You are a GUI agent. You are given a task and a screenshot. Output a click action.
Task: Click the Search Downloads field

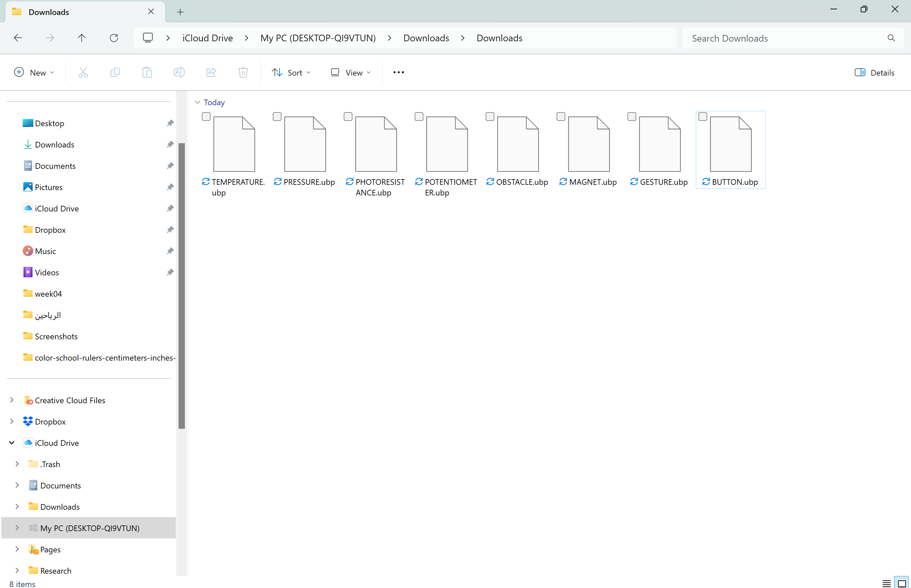click(787, 38)
